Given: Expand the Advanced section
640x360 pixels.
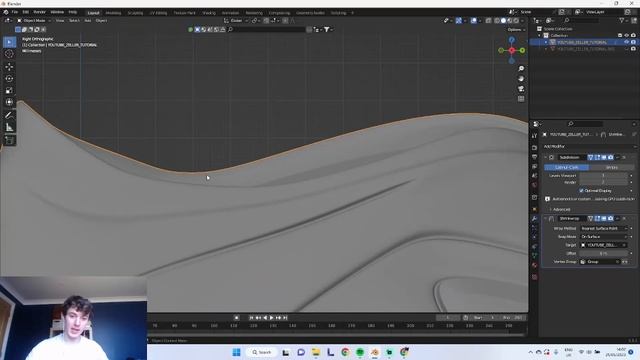Looking at the screenshot, I should point(560,209).
